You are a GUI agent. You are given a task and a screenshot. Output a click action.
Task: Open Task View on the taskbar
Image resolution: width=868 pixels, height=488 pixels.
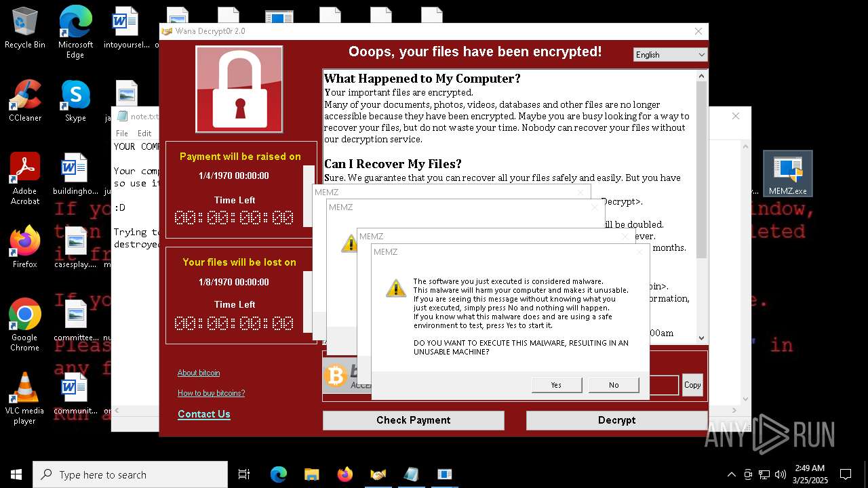click(244, 474)
